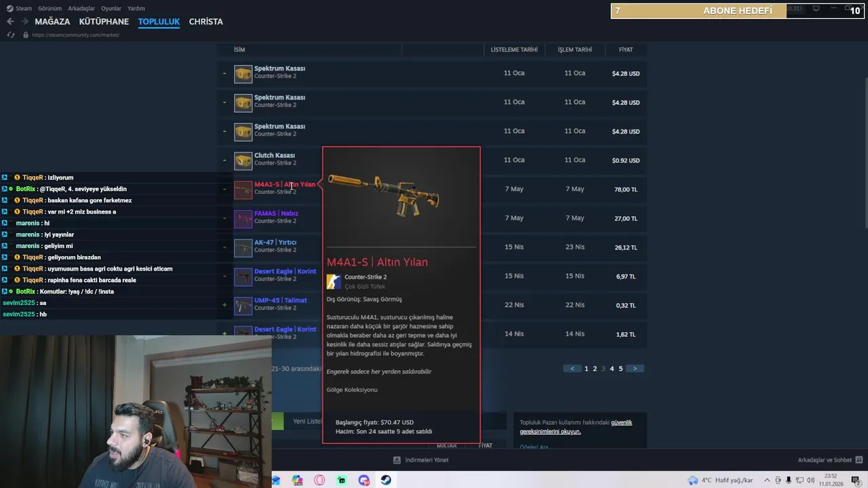Screen dimensions: 868x488
Task: Open the Clutch Kasası item thumbnail
Action: point(243,161)
